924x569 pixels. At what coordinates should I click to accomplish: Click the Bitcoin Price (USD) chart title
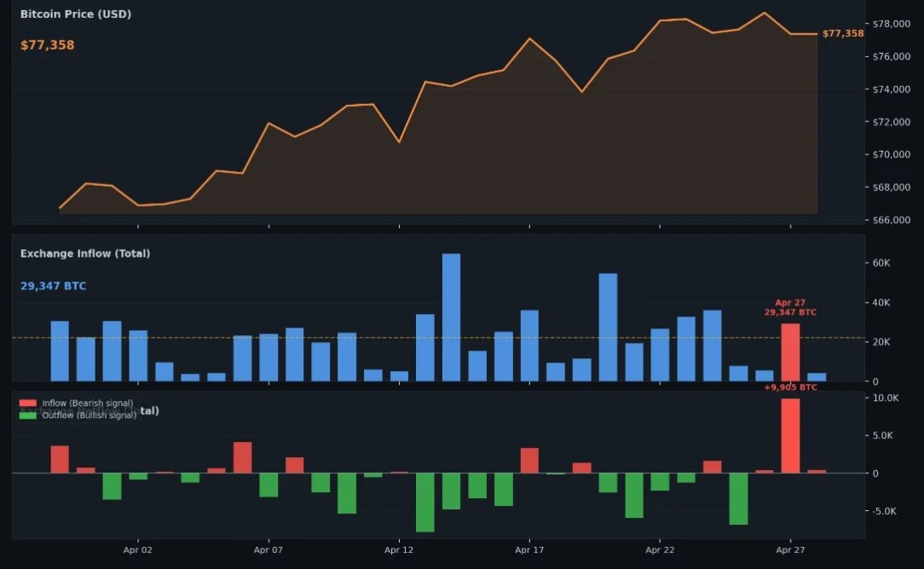click(x=75, y=15)
